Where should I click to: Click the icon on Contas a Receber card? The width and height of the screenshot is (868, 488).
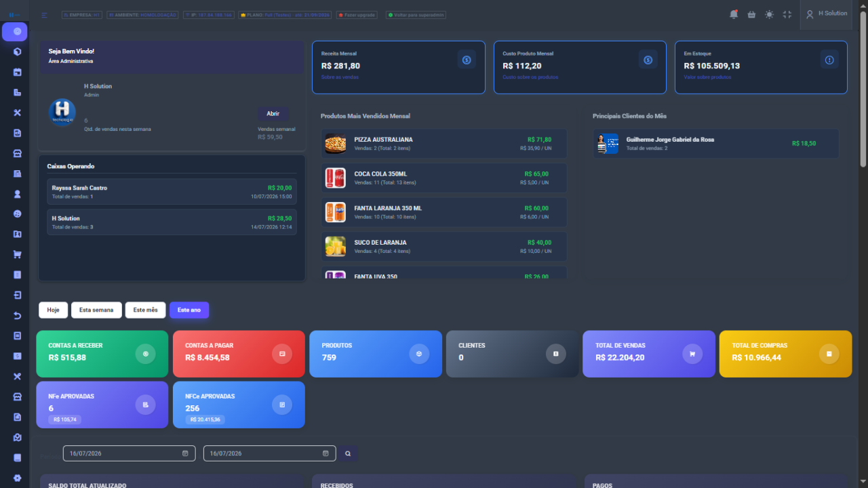pyautogui.click(x=145, y=354)
